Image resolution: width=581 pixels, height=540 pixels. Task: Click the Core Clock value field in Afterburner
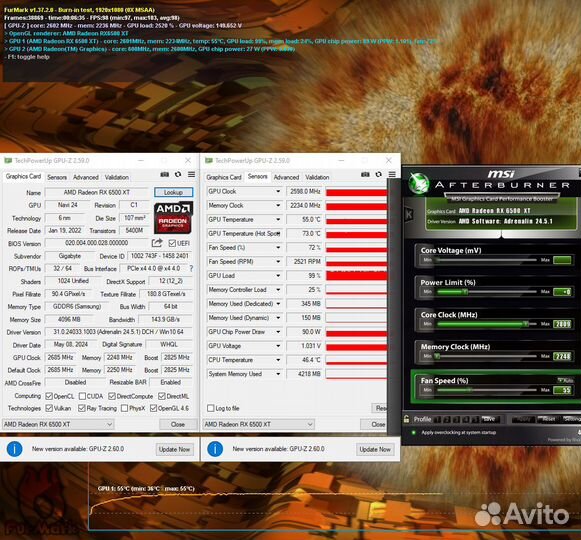[x=562, y=324]
